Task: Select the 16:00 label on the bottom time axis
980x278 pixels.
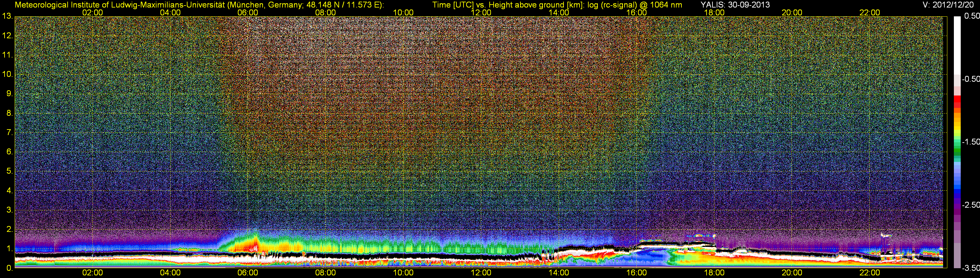Action: (x=636, y=273)
